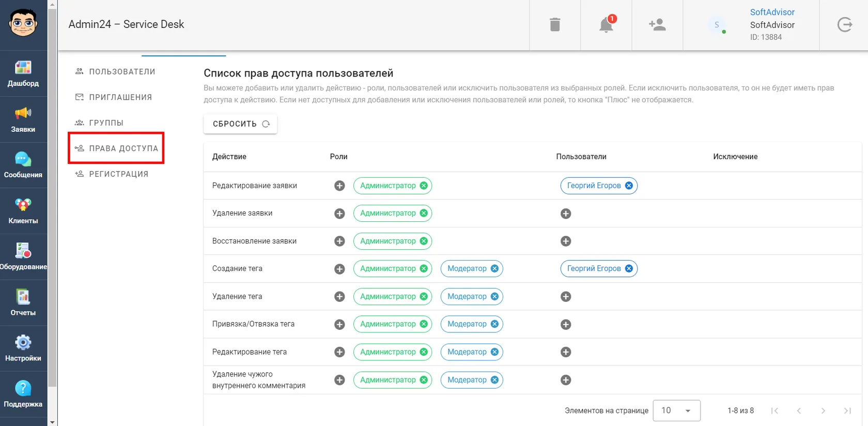Add a role to Создание тега
The height and width of the screenshot is (426, 868).
point(339,269)
